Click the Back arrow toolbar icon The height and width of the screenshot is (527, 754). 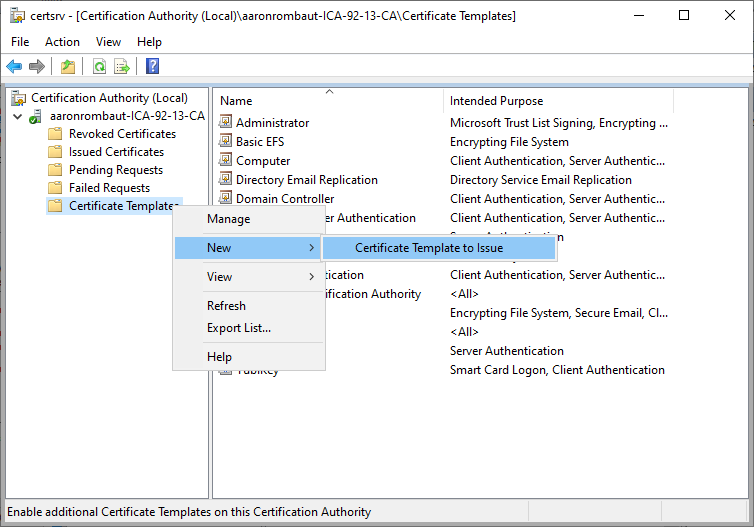[x=14, y=66]
